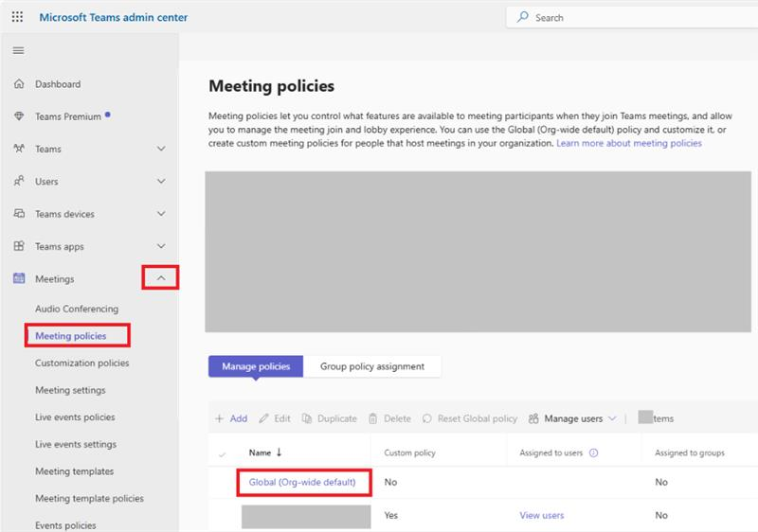Click the Duplicate button label

click(x=337, y=418)
